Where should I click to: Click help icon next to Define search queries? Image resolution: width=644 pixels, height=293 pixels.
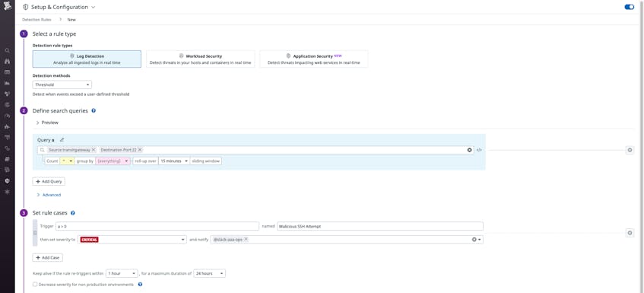[94, 110]
